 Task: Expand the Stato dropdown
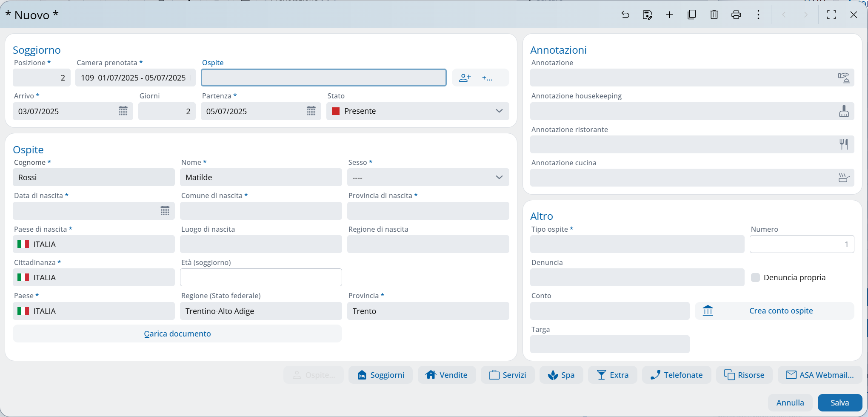tap(499, 111)
